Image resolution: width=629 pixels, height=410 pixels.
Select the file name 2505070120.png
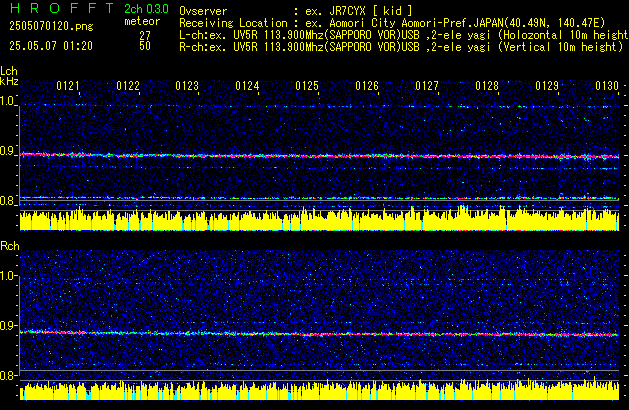(51, 26)
